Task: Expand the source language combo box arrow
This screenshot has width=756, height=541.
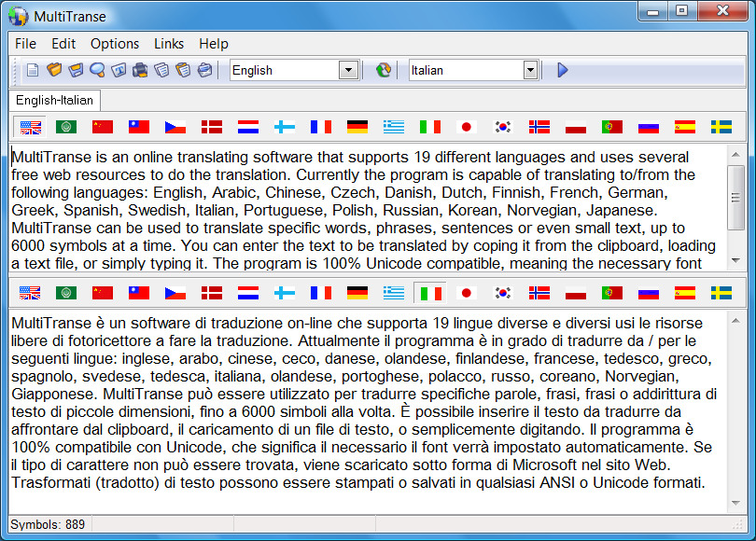Action: click(x=349, y=69)
